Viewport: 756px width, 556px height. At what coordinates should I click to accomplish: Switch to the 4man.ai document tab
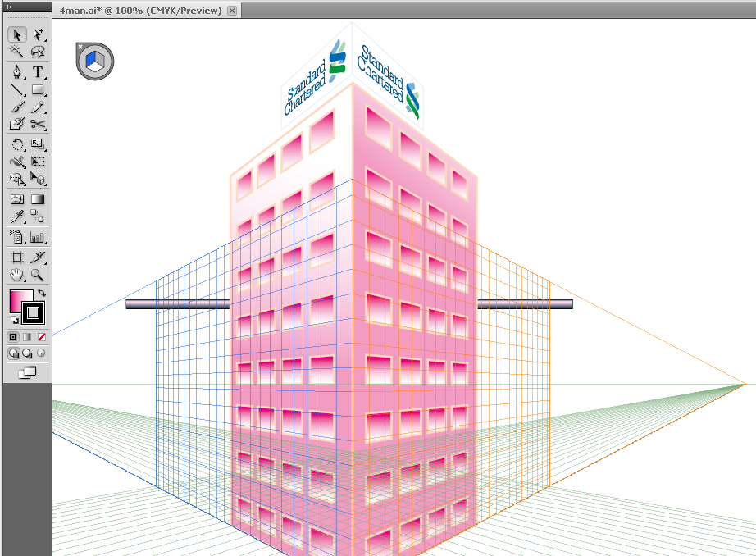click(x=140, y=11)
